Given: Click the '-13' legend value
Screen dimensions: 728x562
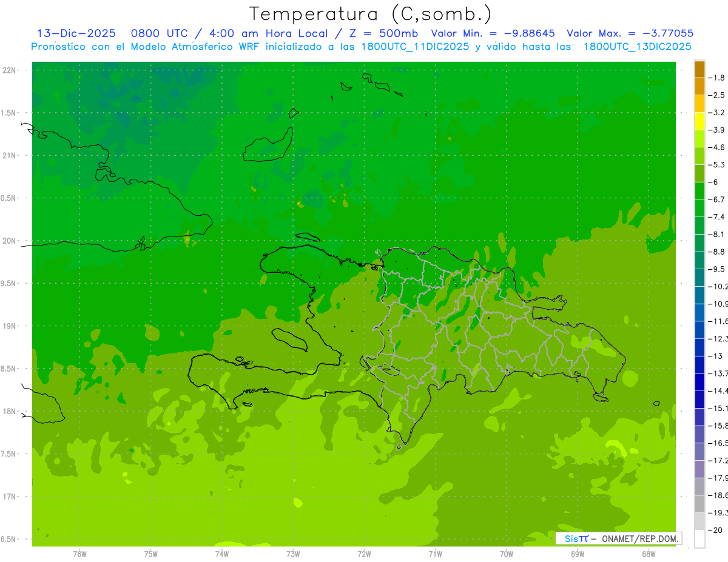Looking at the screenshot, I should point(715,356).
